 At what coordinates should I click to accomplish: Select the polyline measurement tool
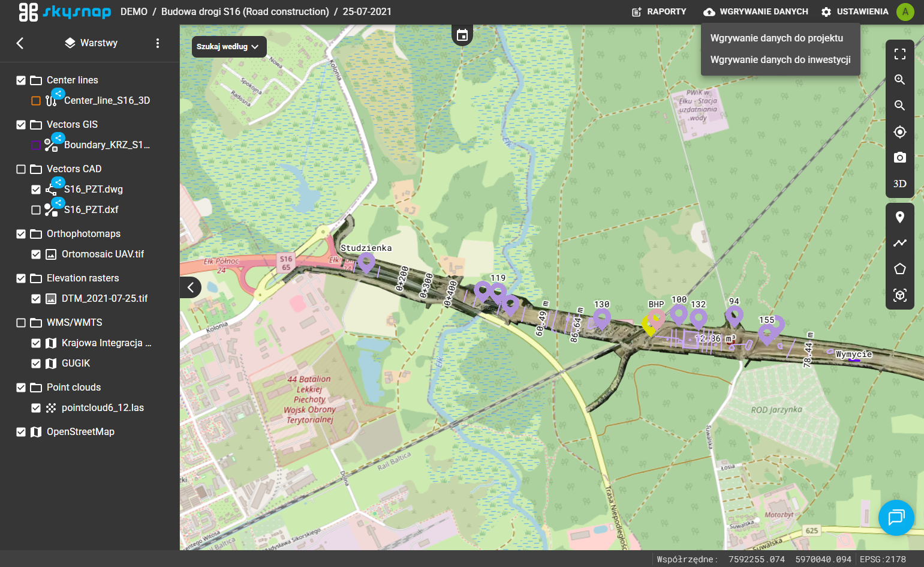click(x=899, y=243)
